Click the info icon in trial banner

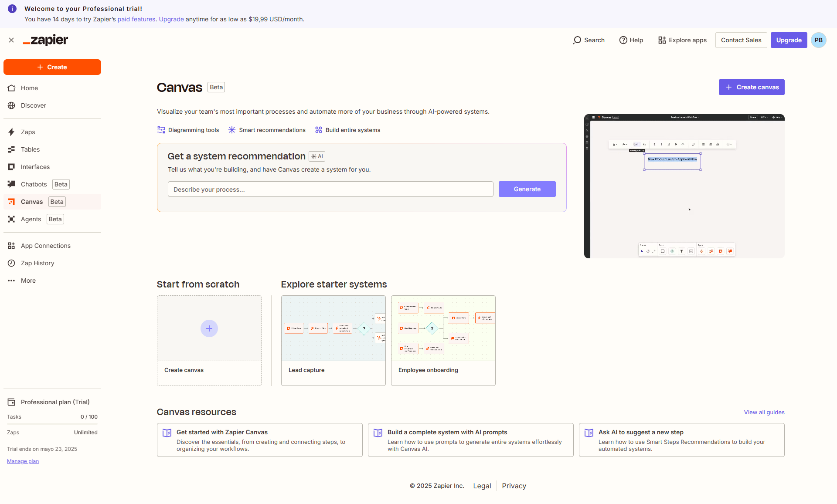coord(12,9)
